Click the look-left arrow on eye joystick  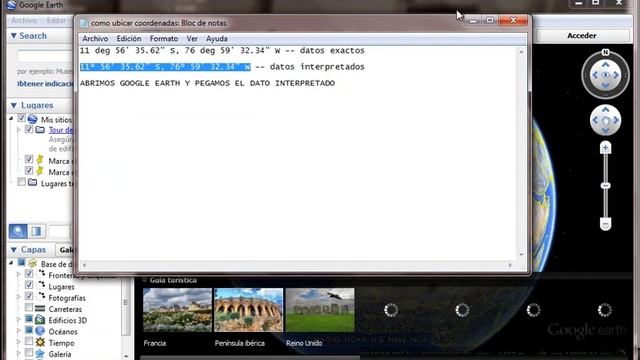[x=595, y=75]
